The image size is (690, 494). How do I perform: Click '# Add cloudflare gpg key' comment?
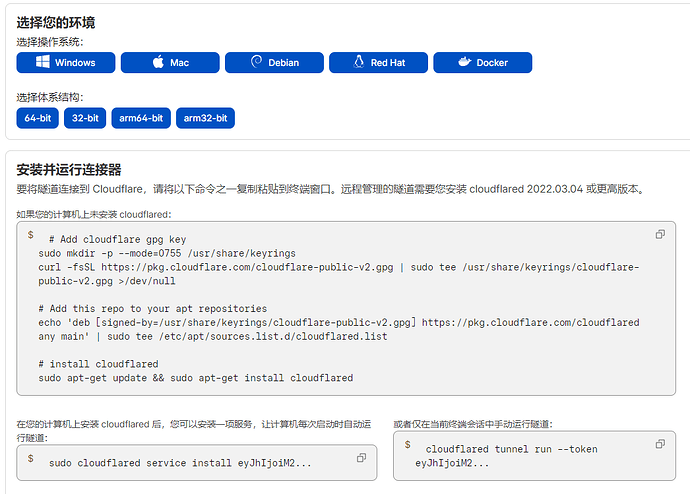click(117, 239)
